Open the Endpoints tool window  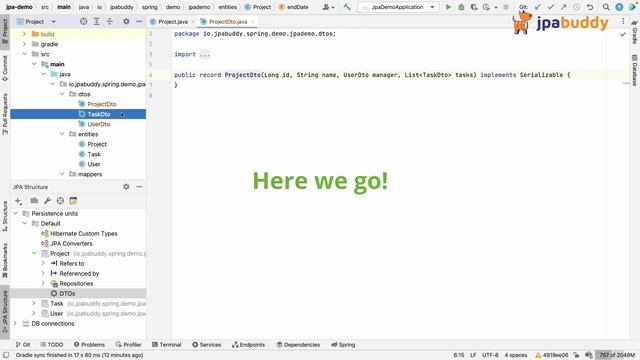click(x=248, y=344)
